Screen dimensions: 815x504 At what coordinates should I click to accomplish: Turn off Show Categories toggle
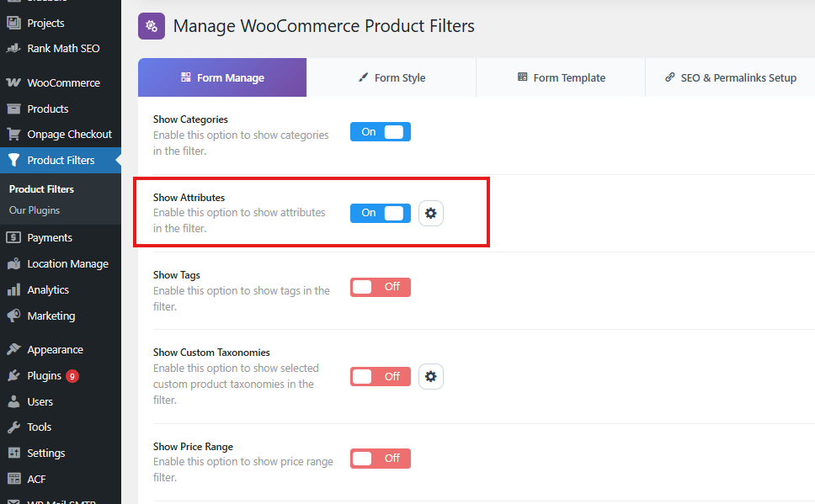tap(381, 132)
